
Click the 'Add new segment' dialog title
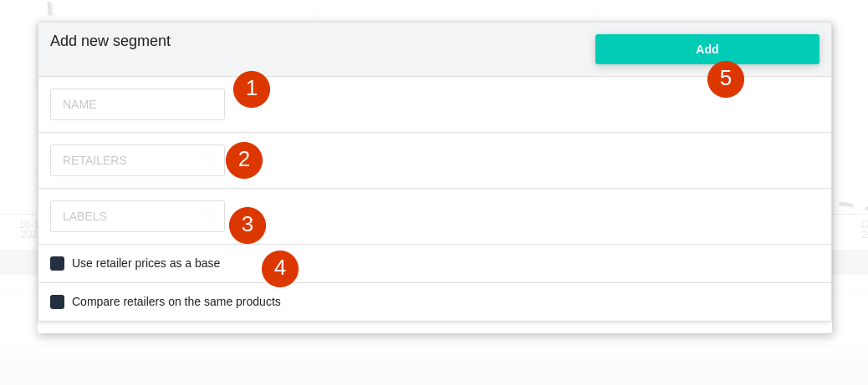pyautogui.click(x=110, y=41)
